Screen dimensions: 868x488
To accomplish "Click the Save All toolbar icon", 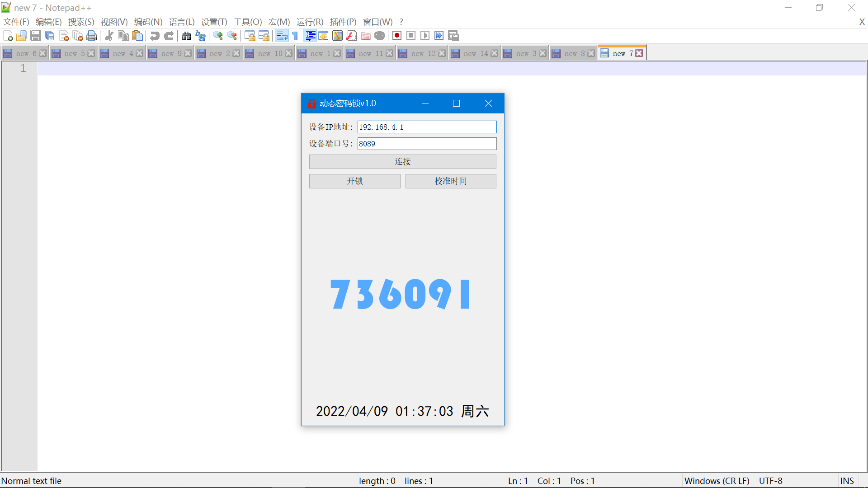I will pos(50,36).
